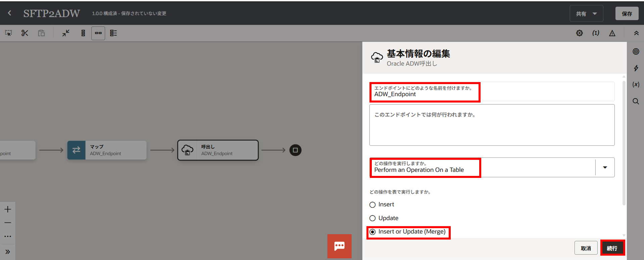Click the collapse arrows reposition icon
Viewport: 644px width, 260px height.
pyautogui.click(x=66, y=33)
